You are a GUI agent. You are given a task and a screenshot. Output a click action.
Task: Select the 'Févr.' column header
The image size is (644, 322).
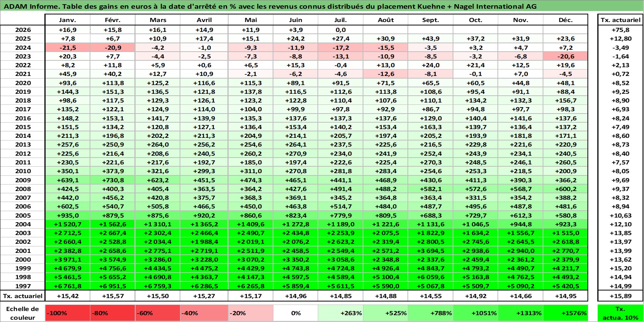113,20
